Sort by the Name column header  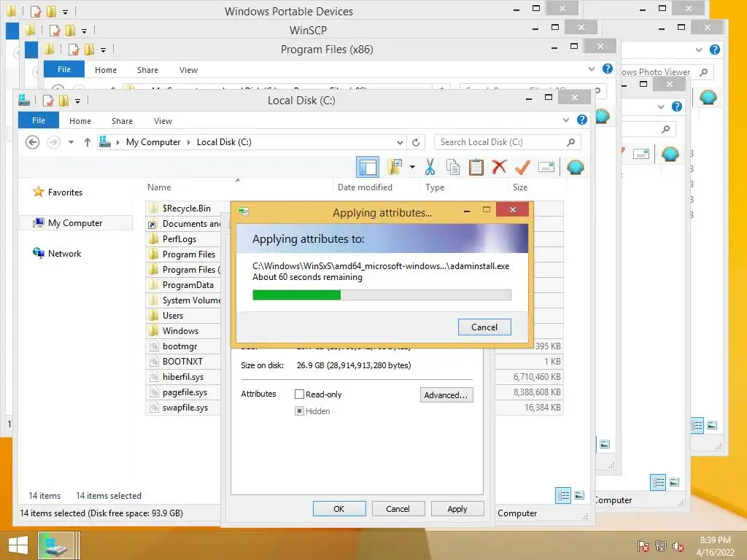tap(159, 187)
